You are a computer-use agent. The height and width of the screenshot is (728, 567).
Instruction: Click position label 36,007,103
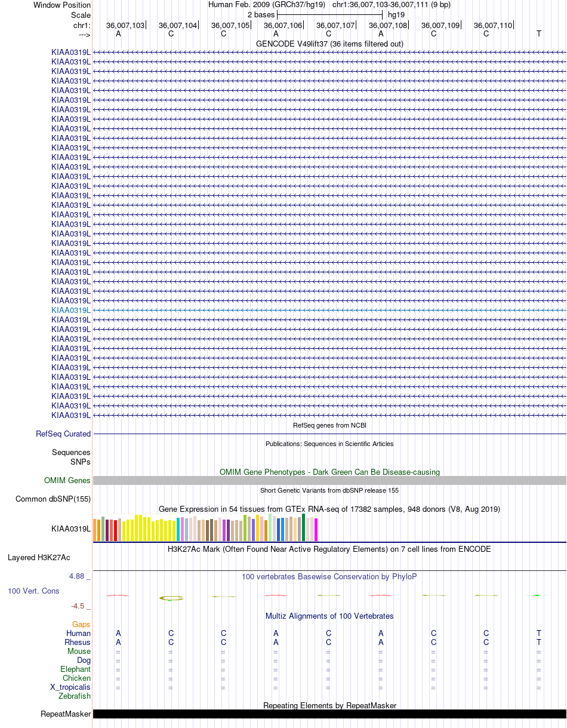(x=125, y=25)
